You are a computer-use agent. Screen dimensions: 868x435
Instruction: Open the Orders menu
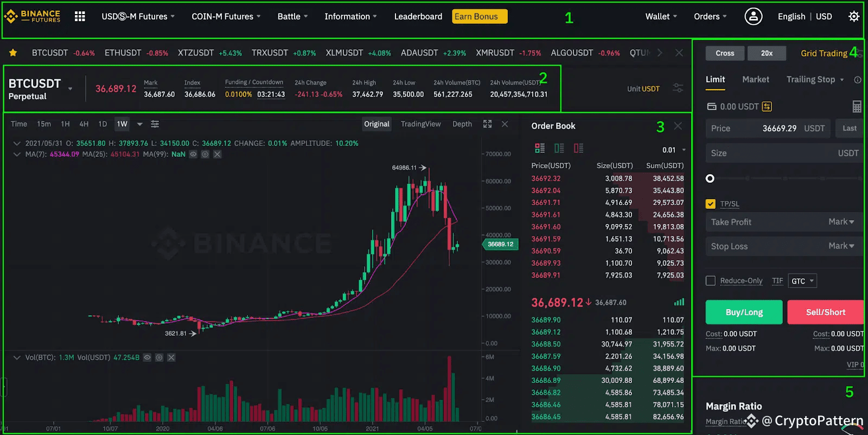710,16
